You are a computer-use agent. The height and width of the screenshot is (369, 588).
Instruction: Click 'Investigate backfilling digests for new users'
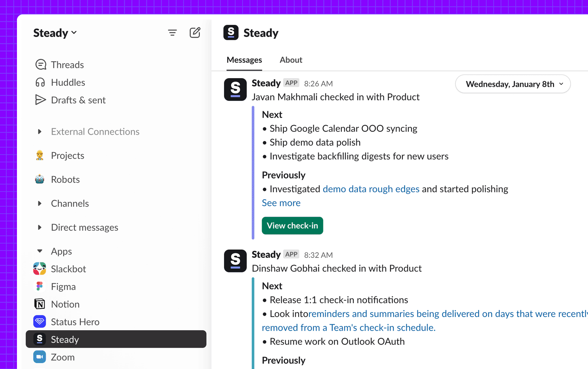click(359, 156)
